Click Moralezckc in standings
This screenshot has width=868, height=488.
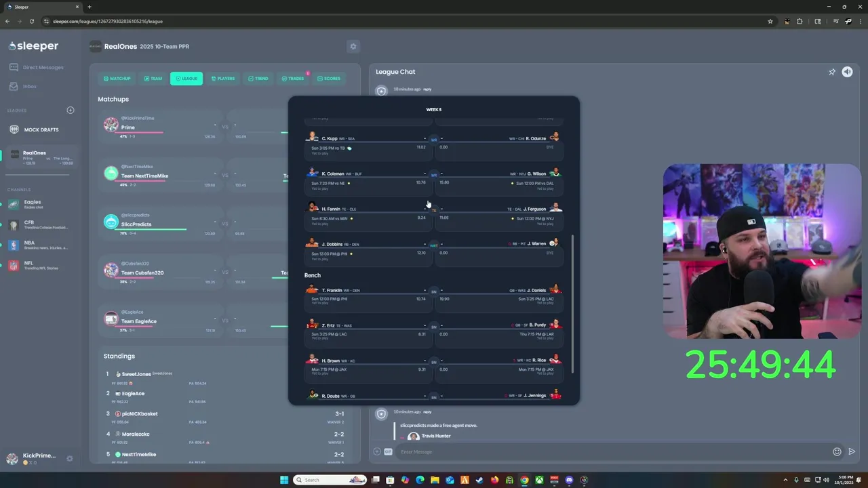point(135,434)
